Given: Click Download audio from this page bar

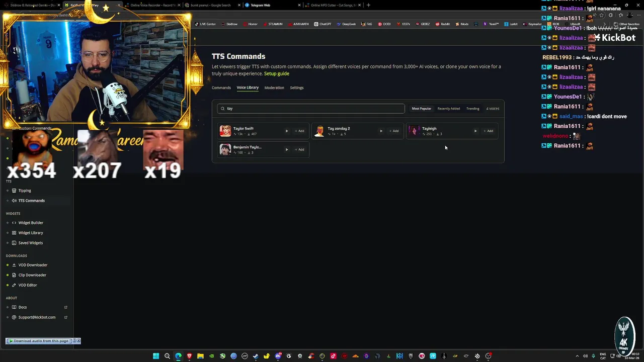Looking at the screenshot, I should (x=39, y=341).
